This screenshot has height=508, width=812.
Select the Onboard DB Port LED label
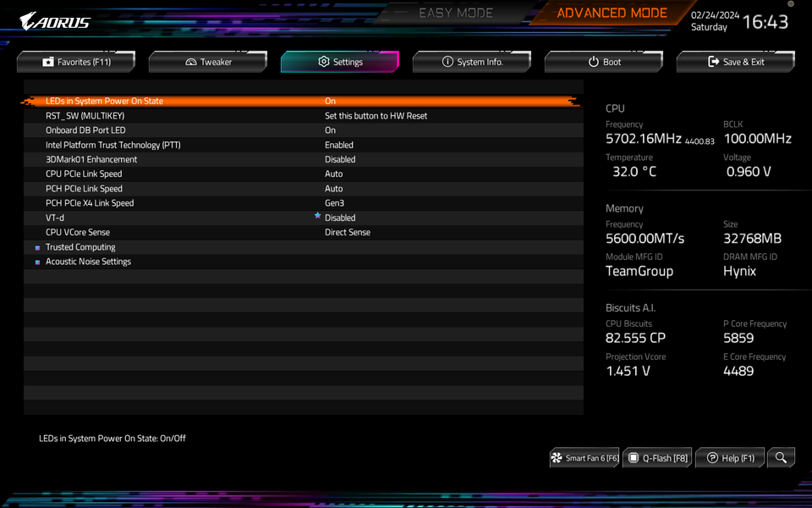[x=85, y=130]
